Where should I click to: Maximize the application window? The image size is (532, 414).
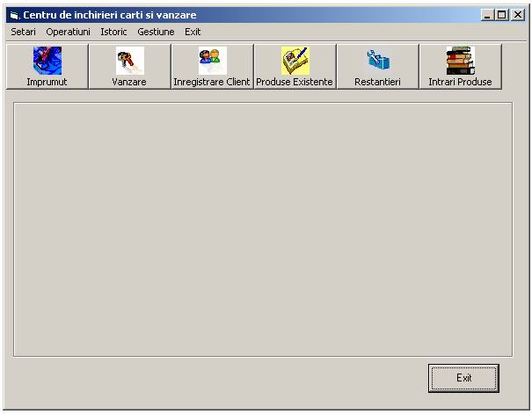[x=502, y=15]
